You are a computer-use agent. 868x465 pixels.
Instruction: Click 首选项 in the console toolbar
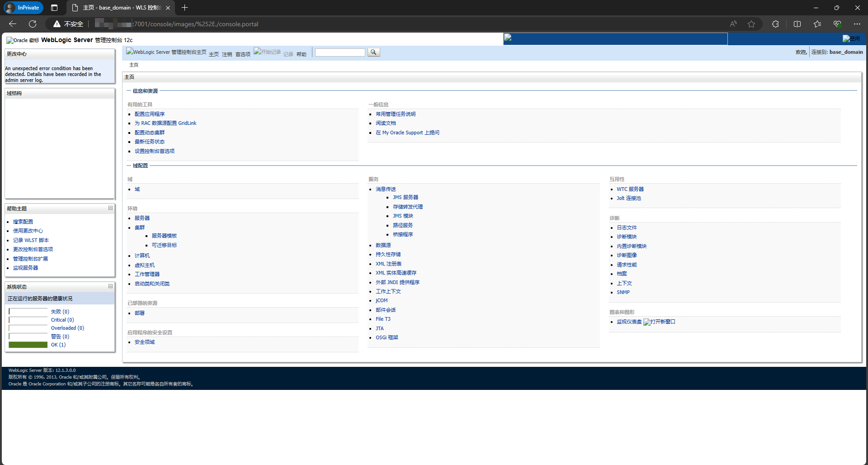click(243, 54)
